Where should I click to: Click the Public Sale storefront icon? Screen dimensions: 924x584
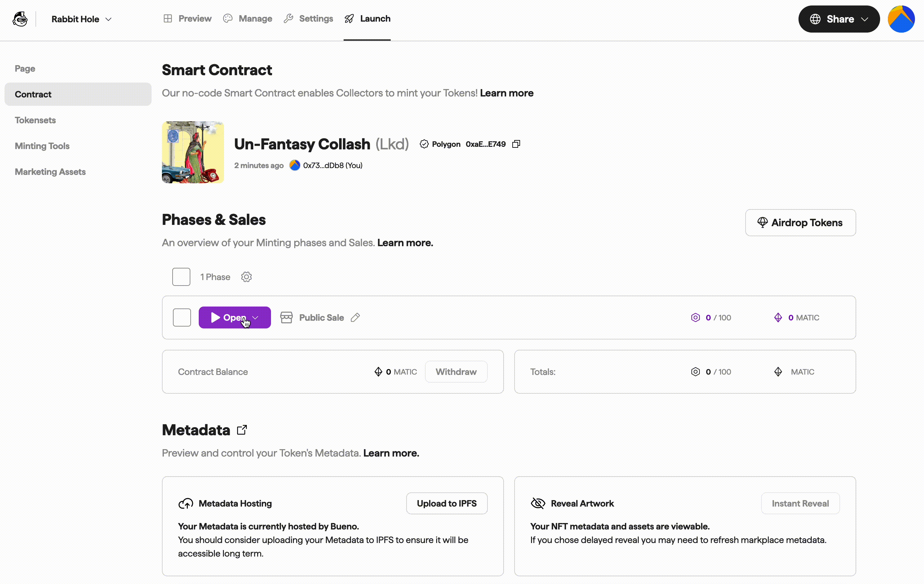point(286,317)
